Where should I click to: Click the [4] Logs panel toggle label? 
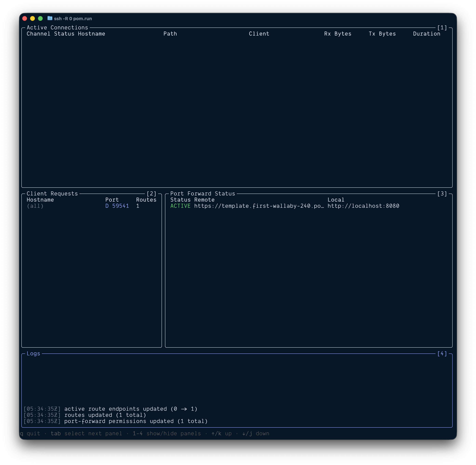[442, 354]
